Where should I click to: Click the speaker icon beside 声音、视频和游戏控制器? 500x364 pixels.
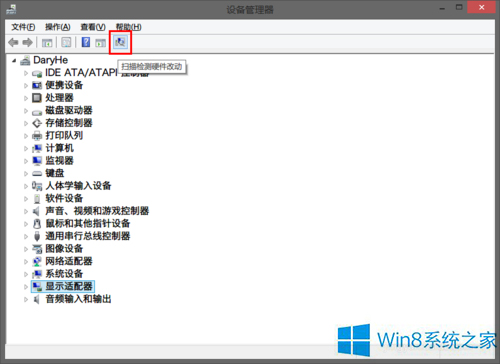(x=36, y=211)
